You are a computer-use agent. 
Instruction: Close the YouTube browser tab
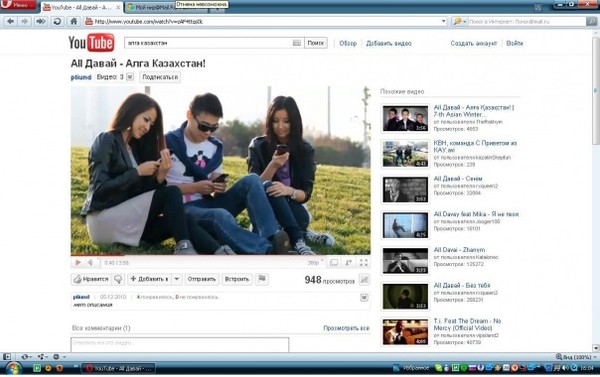click(118, 7)
